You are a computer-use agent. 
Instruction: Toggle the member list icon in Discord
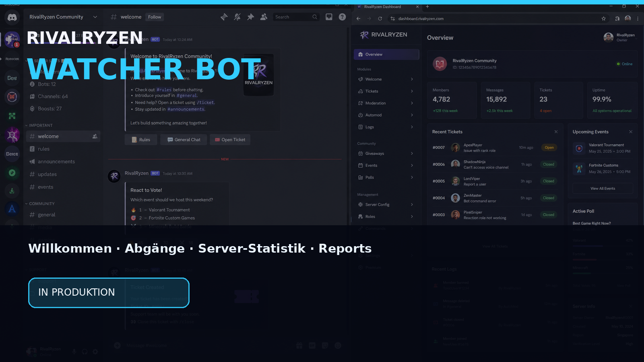pos(264,17)
